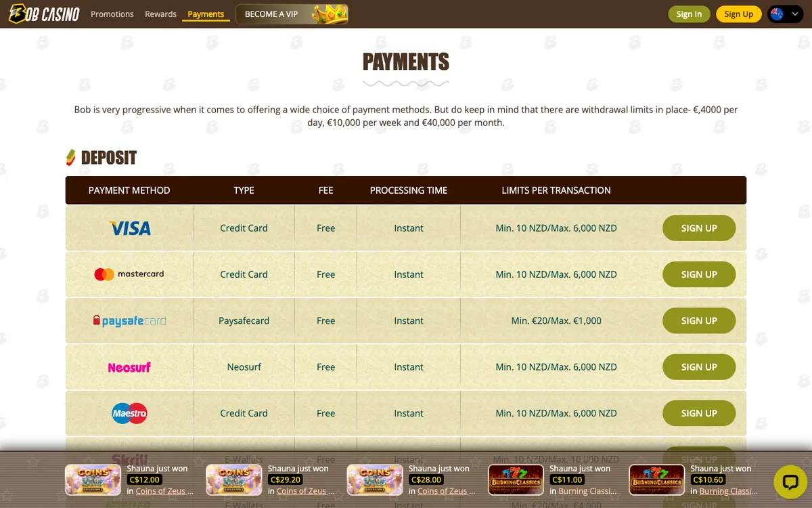Click the Become a VIP banner
The width and height of the screenshot is (812, 508).
tap(292, 14)
